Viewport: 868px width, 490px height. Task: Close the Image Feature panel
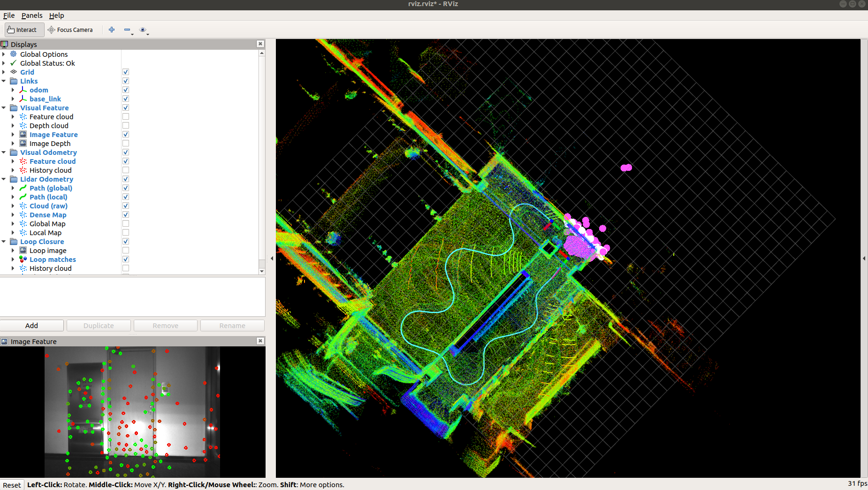[260, 341]
